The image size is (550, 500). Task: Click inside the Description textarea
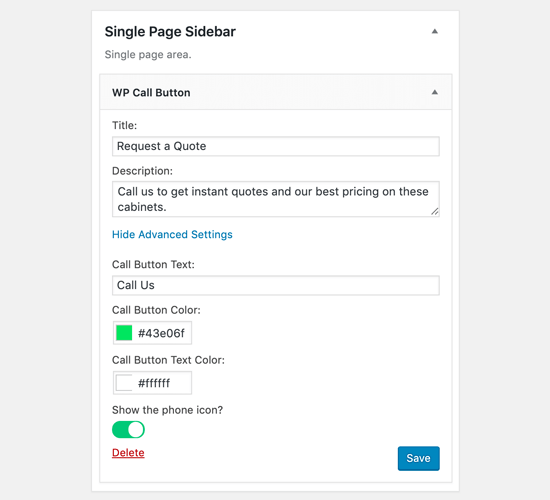click(276, 199)
